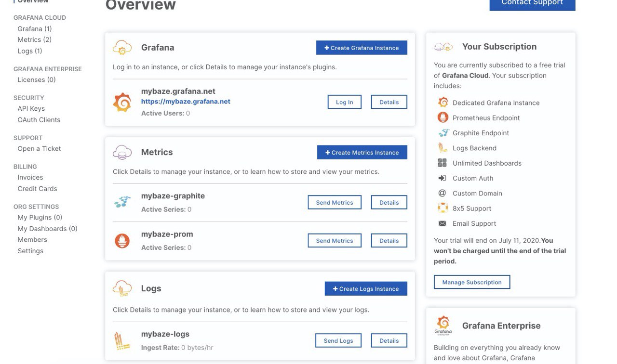
Task: Click the Ingest Rate: 0 bytes/hr text
Action: [x=177, y=348]
